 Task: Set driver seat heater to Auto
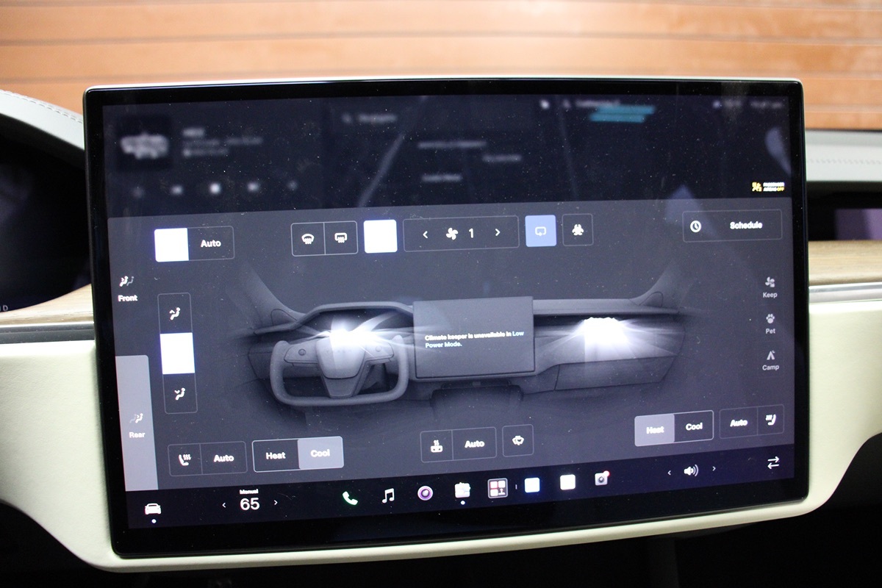click(223, 458)
